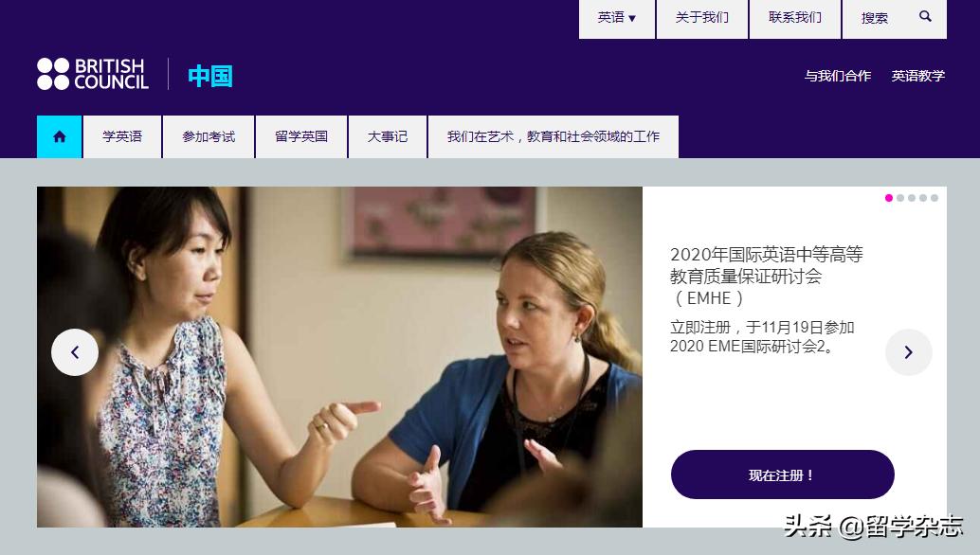Select the last carousel dot
The height and width of the screenshot is (555, 980).
click(935, 198)
